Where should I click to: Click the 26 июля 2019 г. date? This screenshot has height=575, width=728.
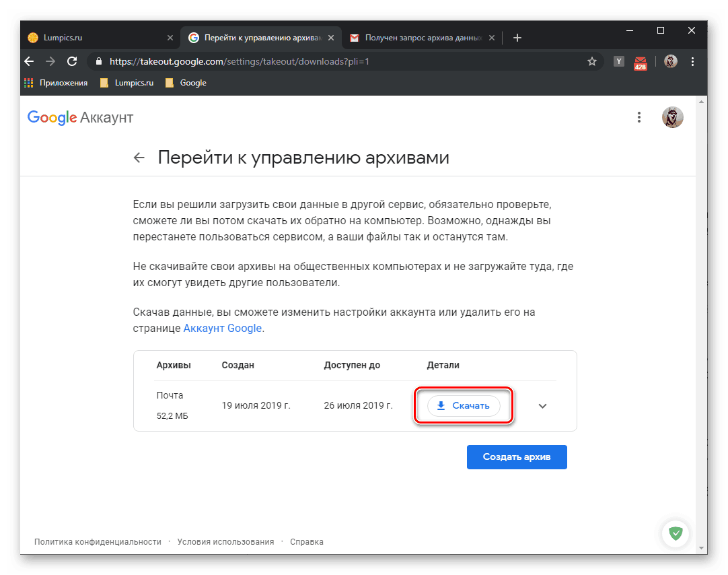(358, 405)
